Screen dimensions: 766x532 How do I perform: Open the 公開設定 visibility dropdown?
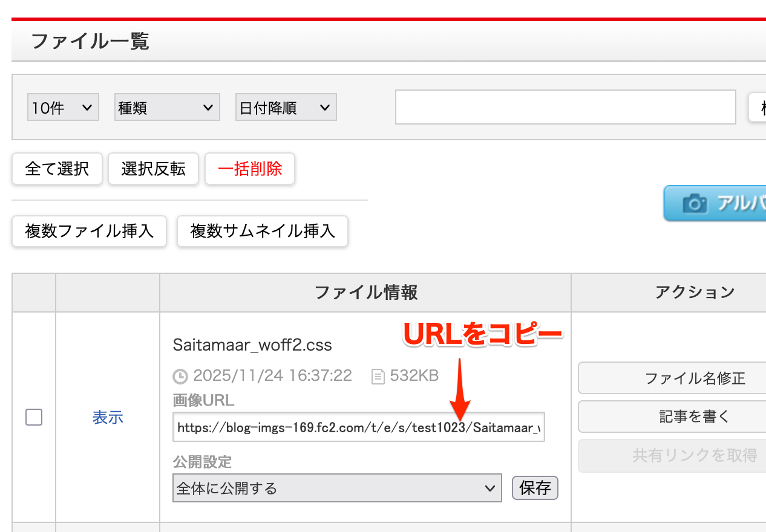(x=337, y=488)
